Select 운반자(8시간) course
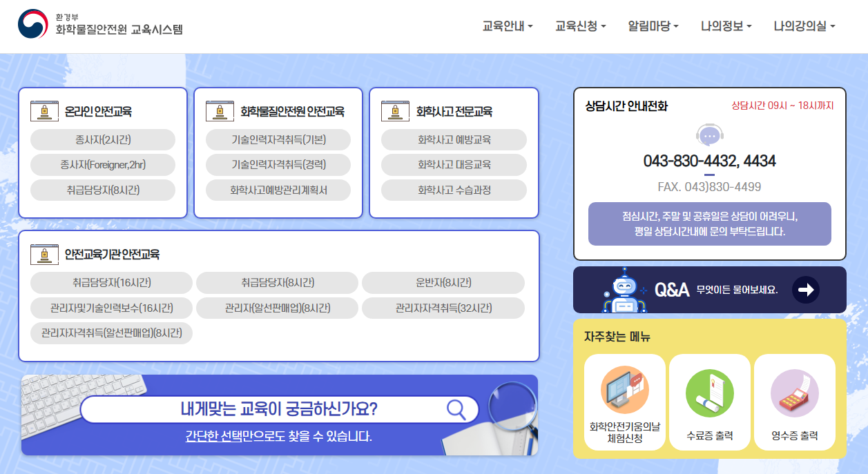Viewport: 868px width, 474px height. click(443, 283)
